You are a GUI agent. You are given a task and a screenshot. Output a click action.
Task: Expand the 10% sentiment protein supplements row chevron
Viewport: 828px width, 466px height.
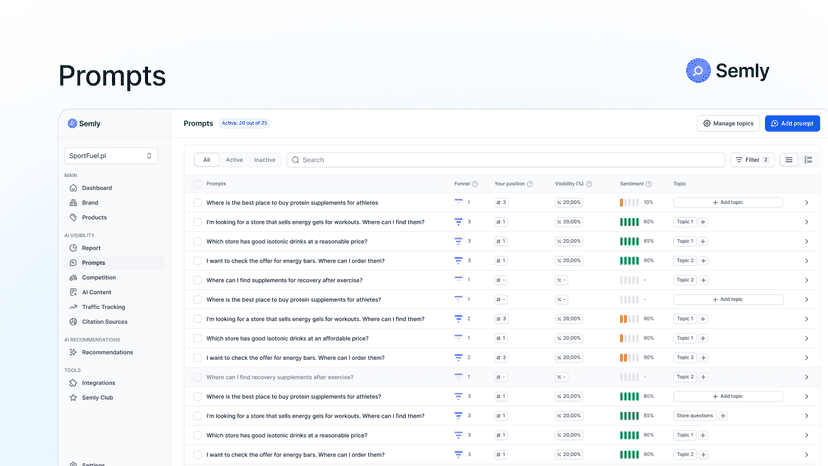806,203
